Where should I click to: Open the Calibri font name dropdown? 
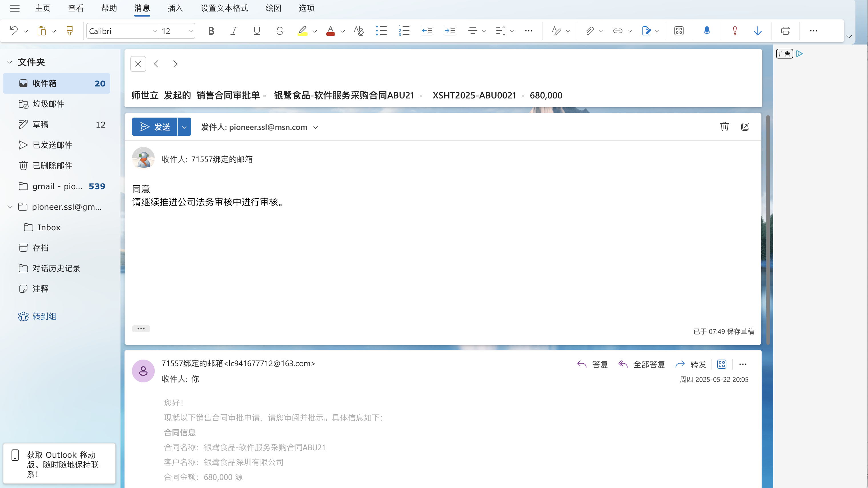155,31
